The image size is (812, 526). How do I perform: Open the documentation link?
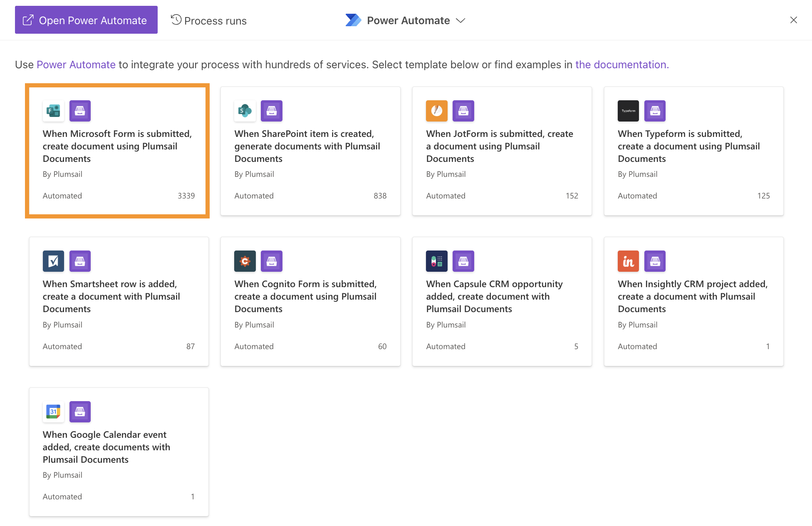coord(622,65)
